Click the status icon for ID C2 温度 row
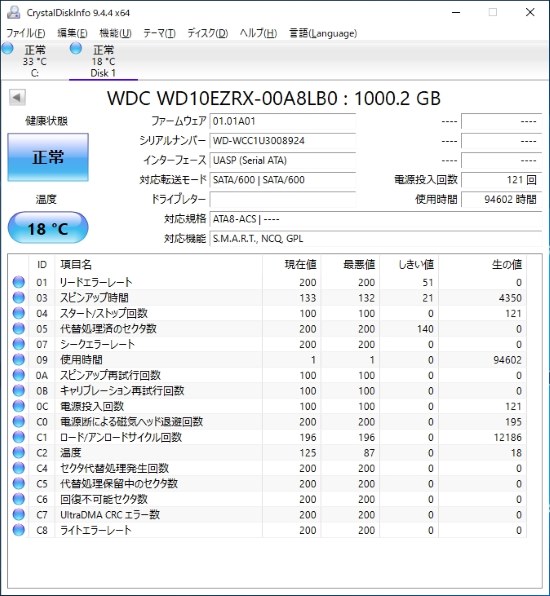The height and width of the screenshot is (596, 550). (19, 453)
